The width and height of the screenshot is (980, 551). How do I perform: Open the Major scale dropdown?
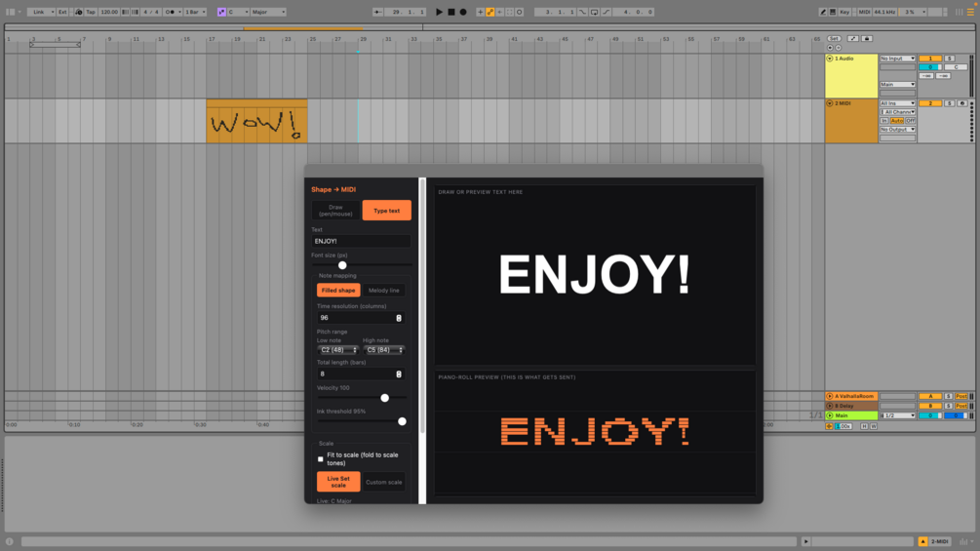tap(269, 12)
